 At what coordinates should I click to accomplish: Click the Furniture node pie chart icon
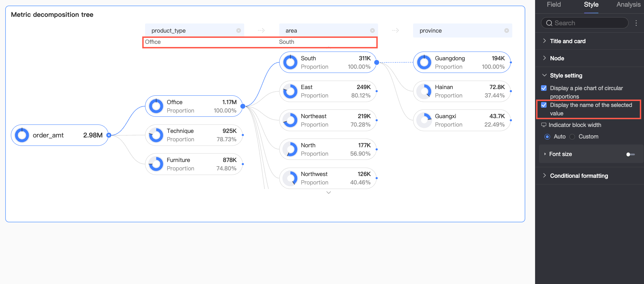pos(156,164)
